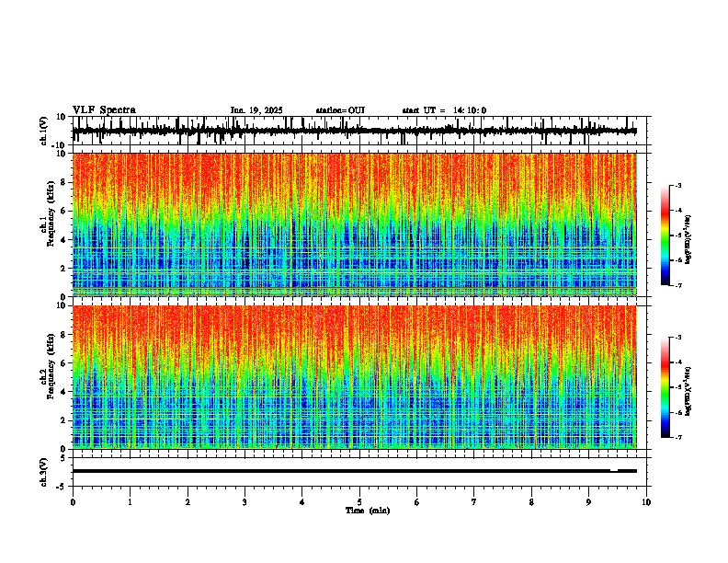Click time-axis tick label "3"

[x=245, y=502]
